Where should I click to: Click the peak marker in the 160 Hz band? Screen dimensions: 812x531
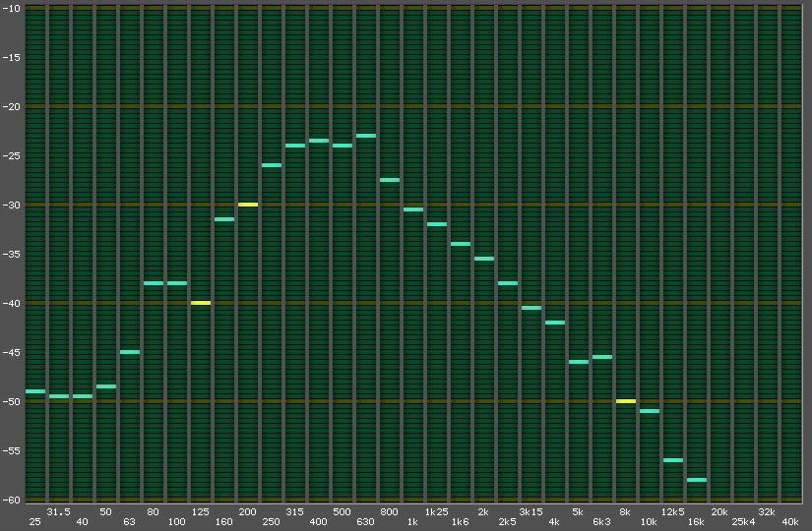[x=224, y=219]
